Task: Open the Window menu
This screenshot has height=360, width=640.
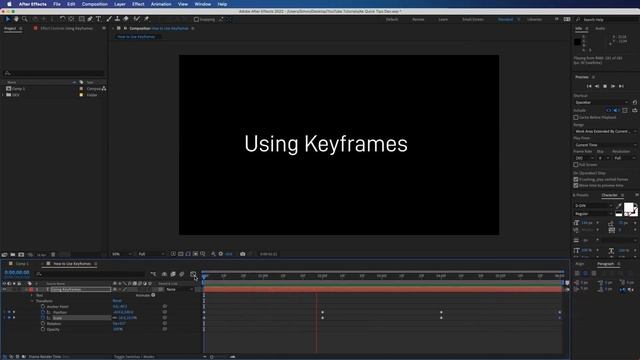Action: coord(202,4)
